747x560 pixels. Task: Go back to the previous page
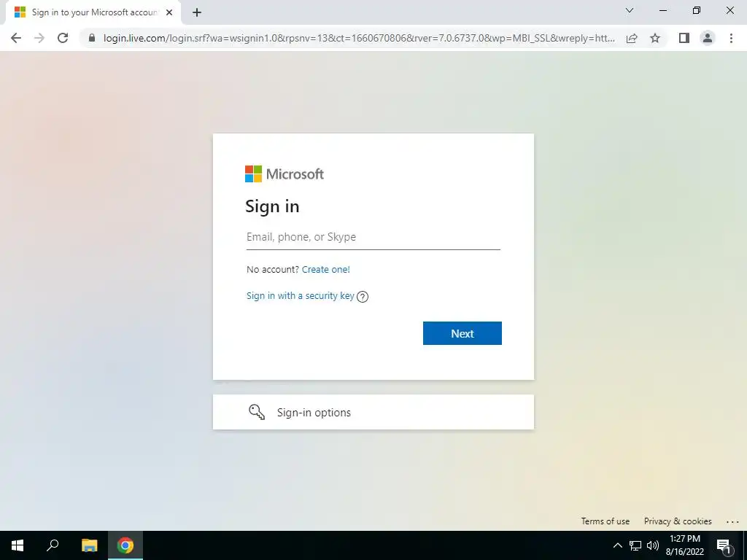(x=16, y=38)
